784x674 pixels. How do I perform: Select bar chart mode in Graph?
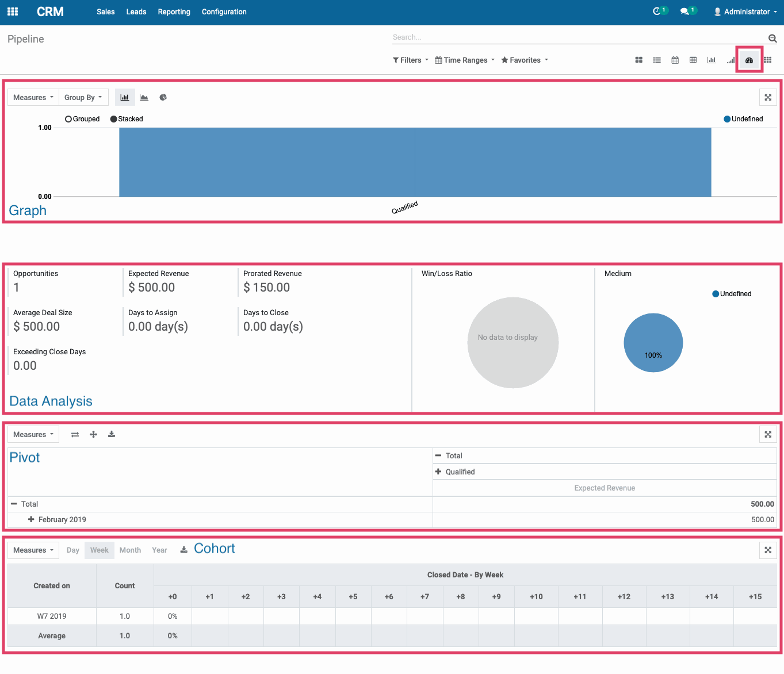point(125,97)
